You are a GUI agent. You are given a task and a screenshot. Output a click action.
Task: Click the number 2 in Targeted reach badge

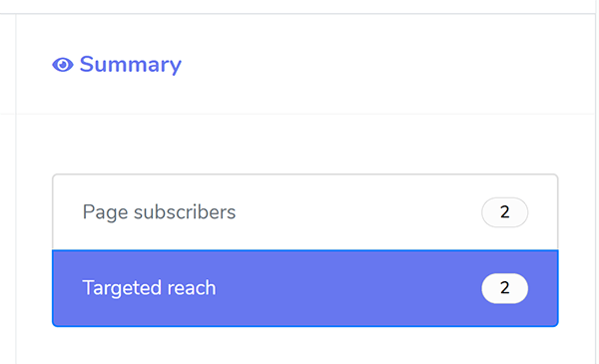(x=504, y=288)
